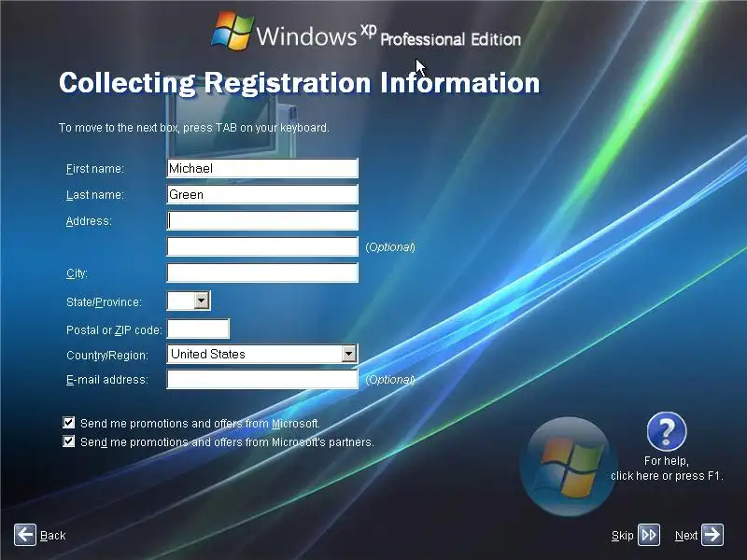Click 'For help, click here or press F1'
This screenshot has width=747, height=560.
pyautogui.click(x=667, y=469)
